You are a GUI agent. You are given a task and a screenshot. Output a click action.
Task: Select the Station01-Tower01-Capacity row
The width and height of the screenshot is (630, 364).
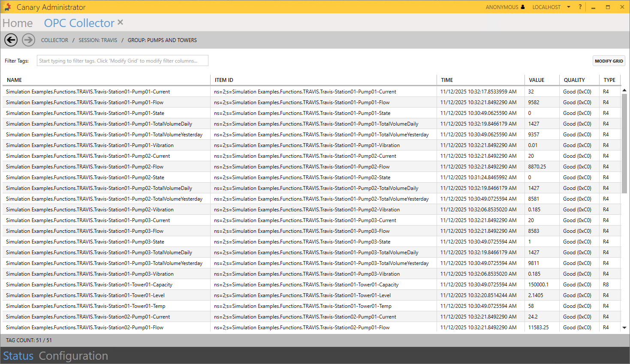click(x=89, y=285)
